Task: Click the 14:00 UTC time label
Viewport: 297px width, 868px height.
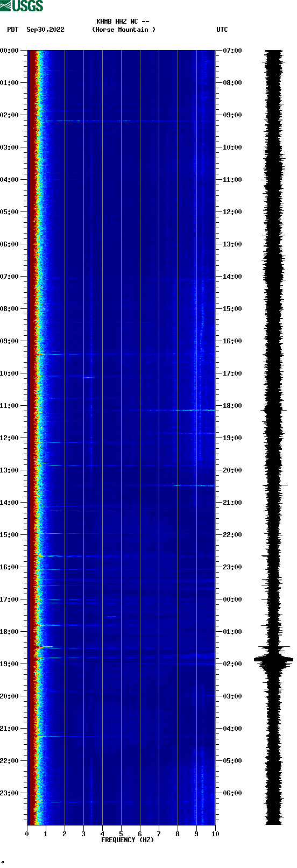Action: click(x=232, y=277)
